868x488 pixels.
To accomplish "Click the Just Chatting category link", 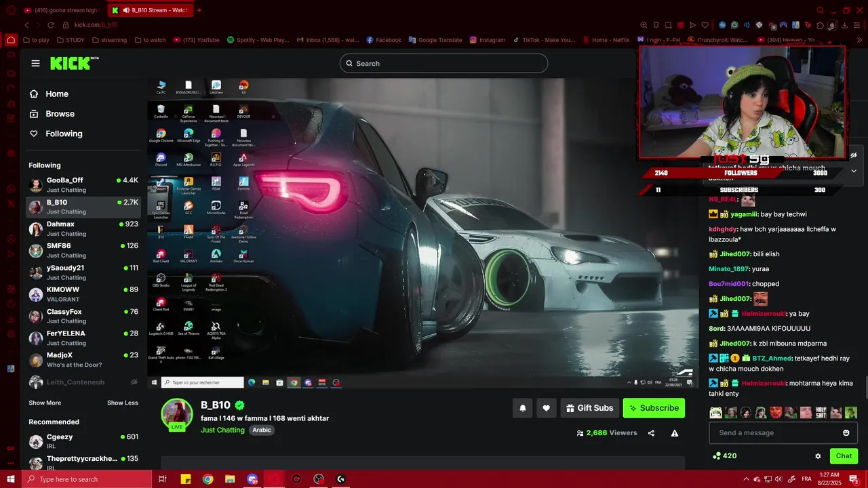I will coord(222,430).
